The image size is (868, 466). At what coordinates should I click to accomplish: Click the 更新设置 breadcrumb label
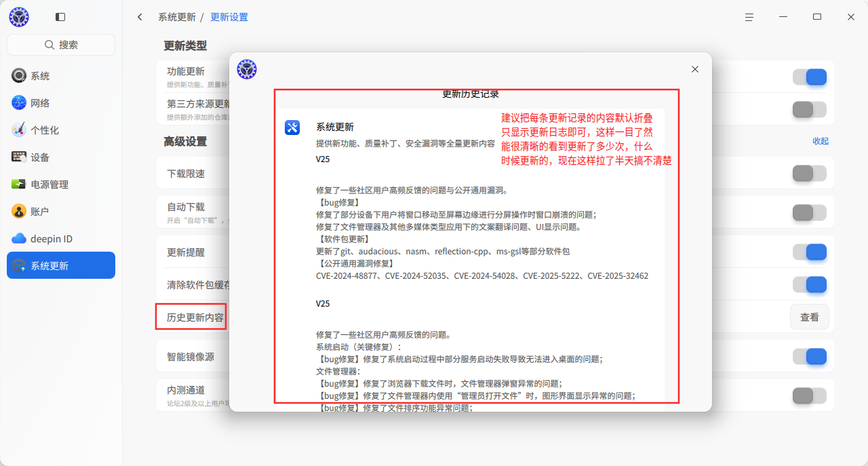click(229, 17)
